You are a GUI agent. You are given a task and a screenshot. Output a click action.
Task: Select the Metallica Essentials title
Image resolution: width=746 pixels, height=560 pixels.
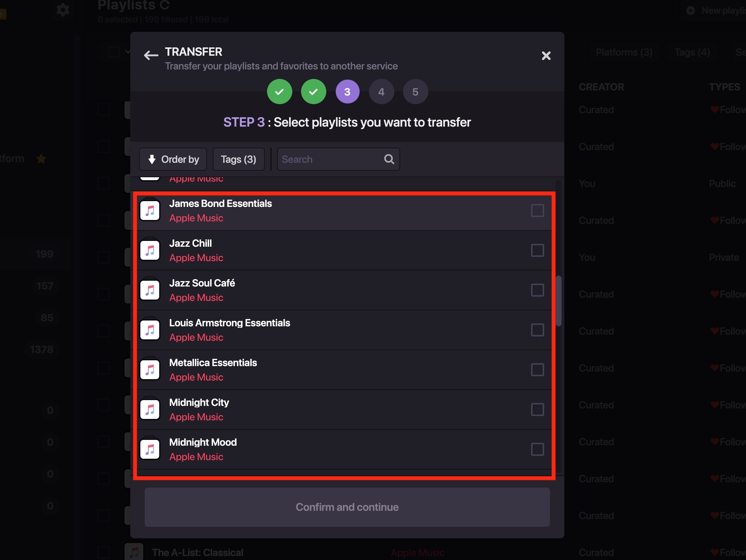213,363
